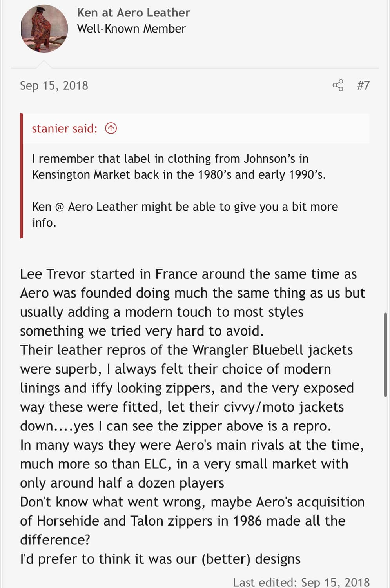Click the vertical scrollbar on the right edge
Screen dimensions: 390x588
(x=385, y=353)
